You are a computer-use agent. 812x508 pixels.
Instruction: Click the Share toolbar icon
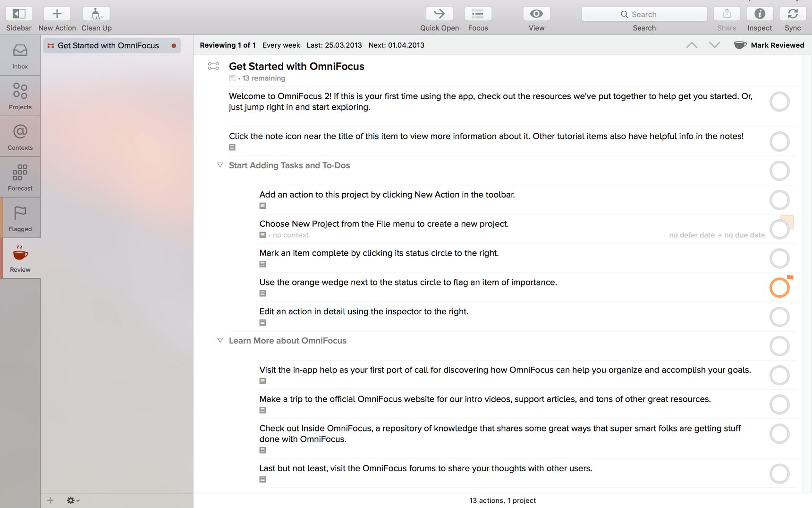tap(727, 14)
